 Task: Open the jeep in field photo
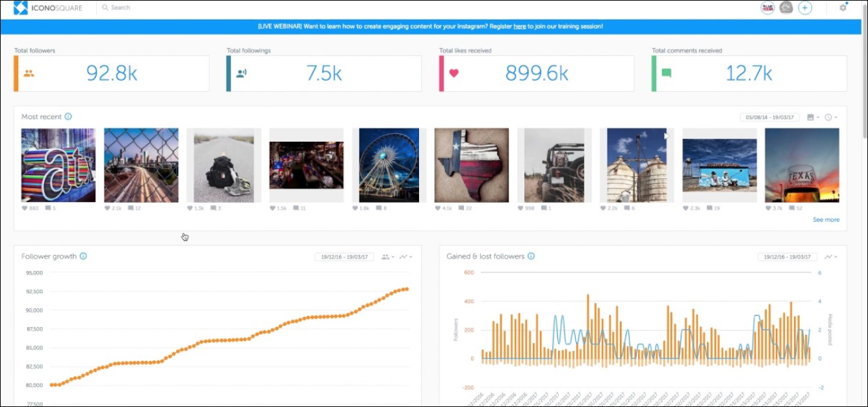pos(554,165)
